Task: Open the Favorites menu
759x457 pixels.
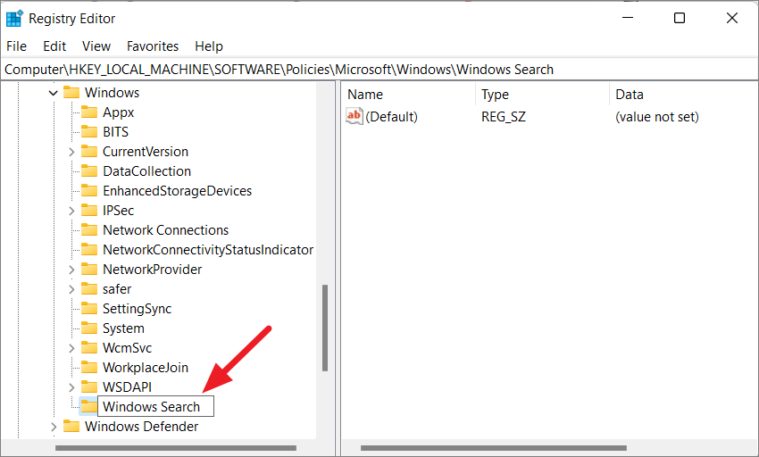Action: (152, 46)
